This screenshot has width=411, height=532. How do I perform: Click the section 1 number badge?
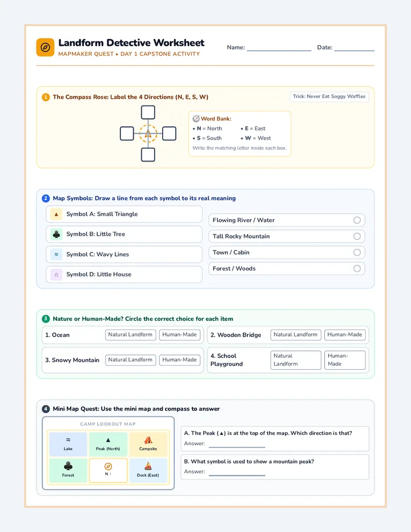(x=46, y=97)
